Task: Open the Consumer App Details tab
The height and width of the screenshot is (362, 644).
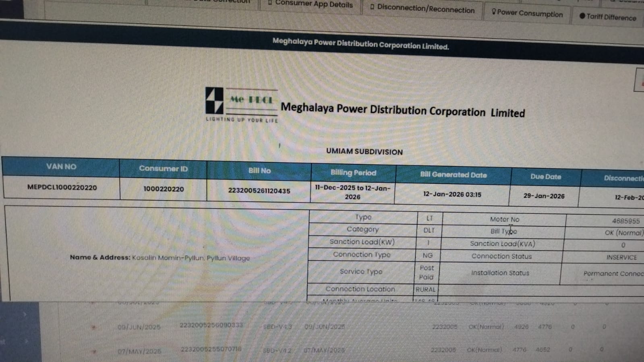Action: [311, 4]
